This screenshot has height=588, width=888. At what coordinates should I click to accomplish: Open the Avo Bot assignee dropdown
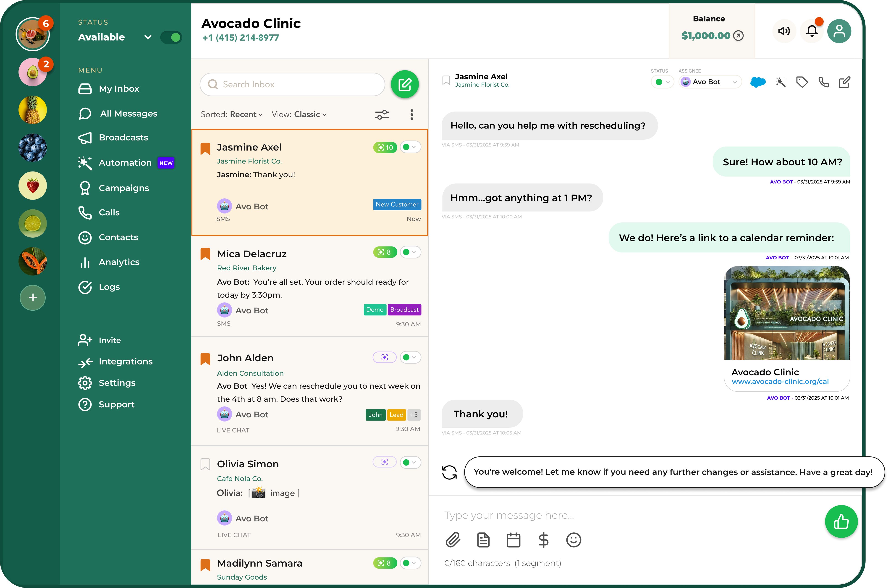pyautogui.click(x=710, y=82)
